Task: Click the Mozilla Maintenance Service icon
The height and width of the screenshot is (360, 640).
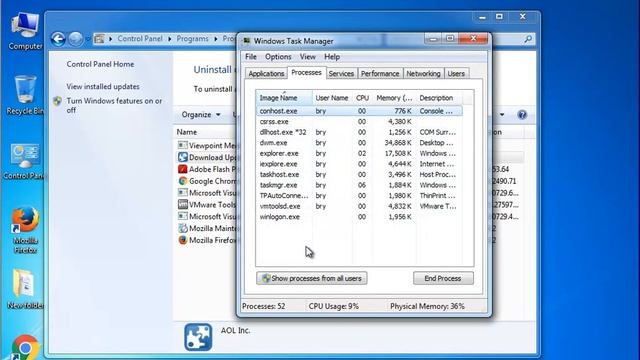Action: [x=182, y=228]
